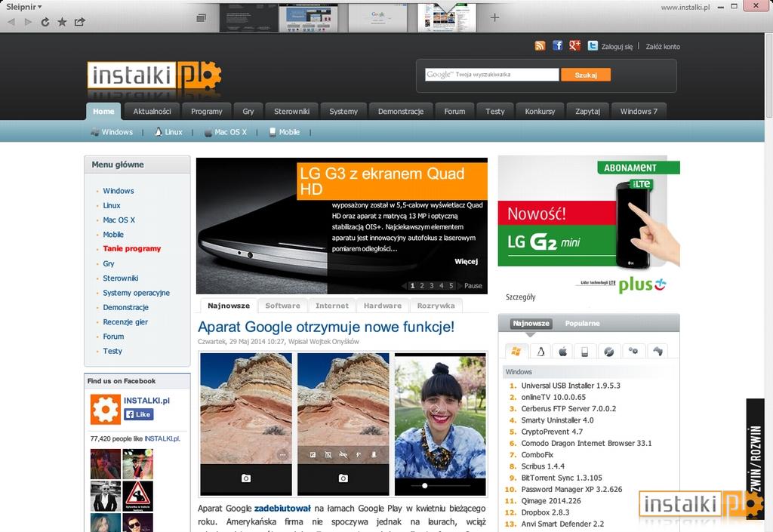Open the Sterowniki navigation tab
The image size is (773, 532).
[292, 112]
